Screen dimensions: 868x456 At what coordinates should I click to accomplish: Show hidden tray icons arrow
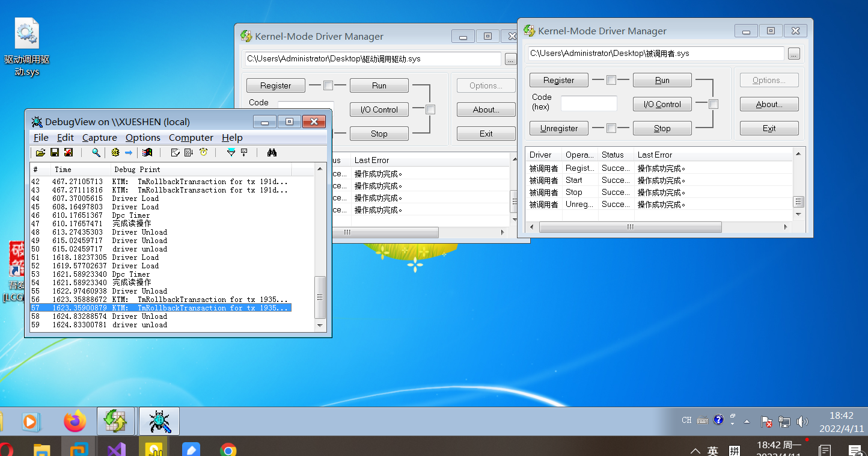point(747,421)
